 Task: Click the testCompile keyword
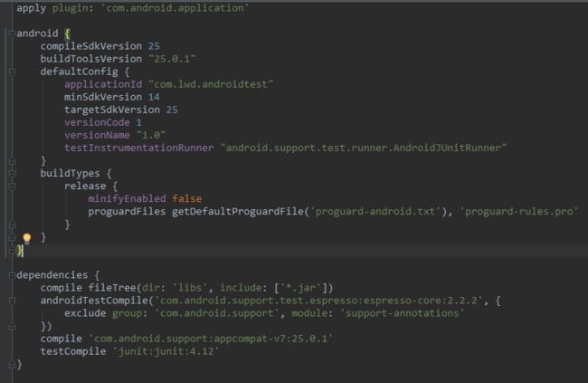pos(73,351)
